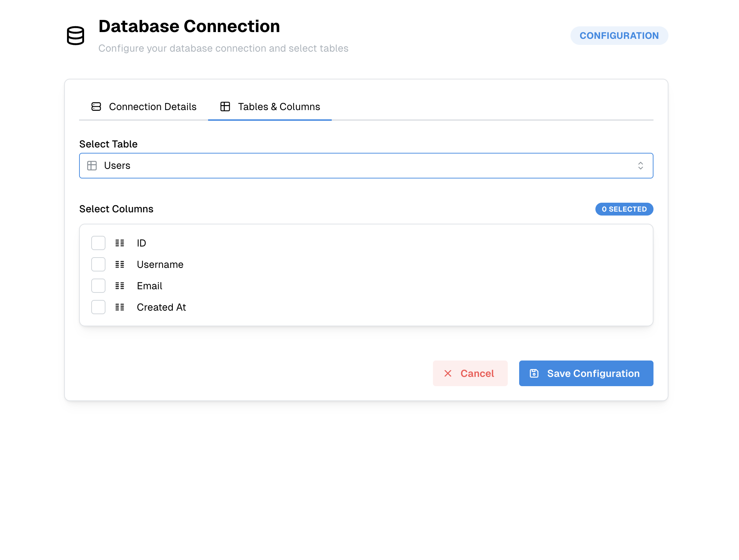Image resolution: width=739 pixels, height=560 pixels.
Task: Switch to the Connection Details tab
Action: click(144, 107)
